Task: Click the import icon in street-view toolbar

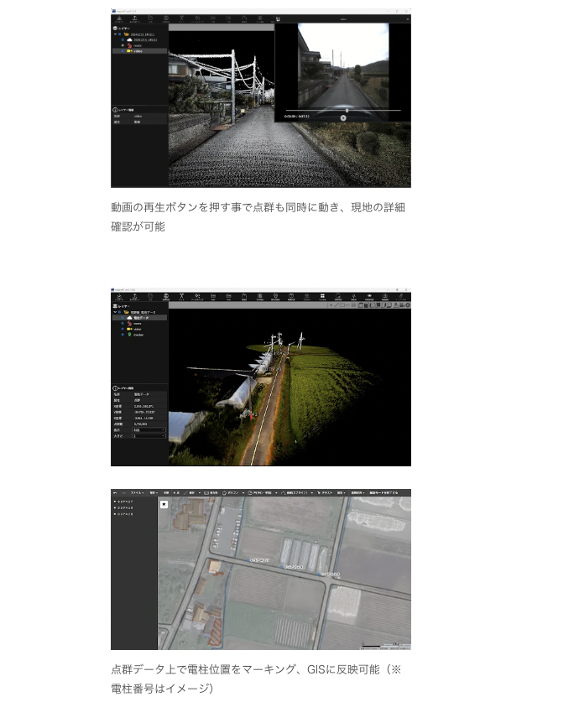Action: [x=119, y=19]
